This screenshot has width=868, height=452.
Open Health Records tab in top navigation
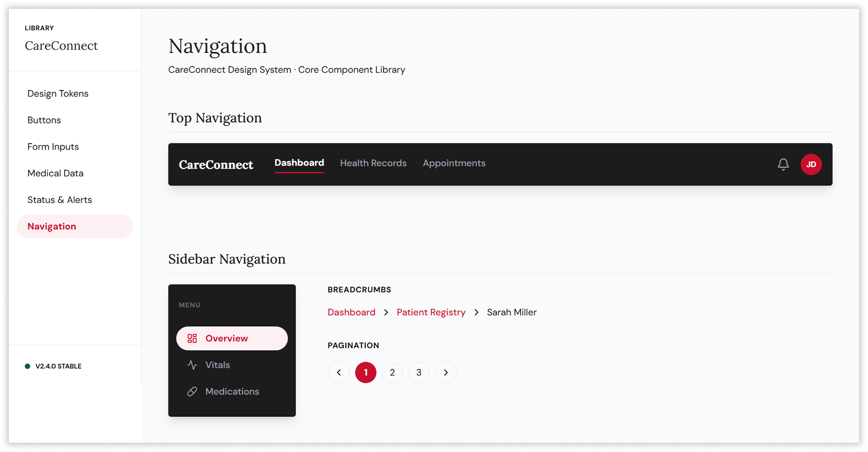pos(373,163)
